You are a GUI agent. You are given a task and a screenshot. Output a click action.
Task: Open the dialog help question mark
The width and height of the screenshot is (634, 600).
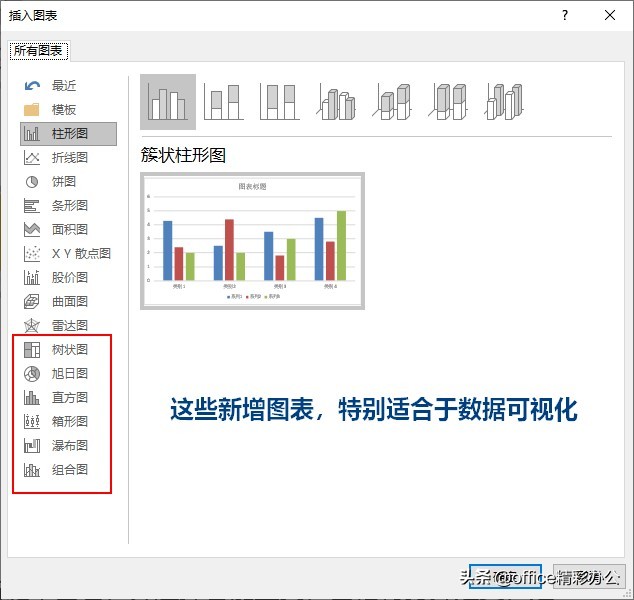(565, 16)
